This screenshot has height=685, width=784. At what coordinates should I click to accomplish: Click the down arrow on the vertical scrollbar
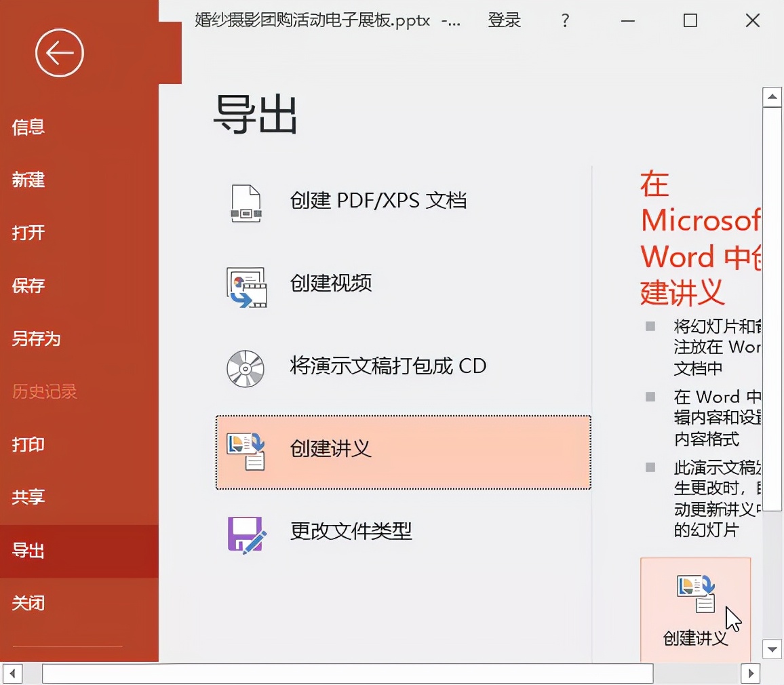[772, 649]
